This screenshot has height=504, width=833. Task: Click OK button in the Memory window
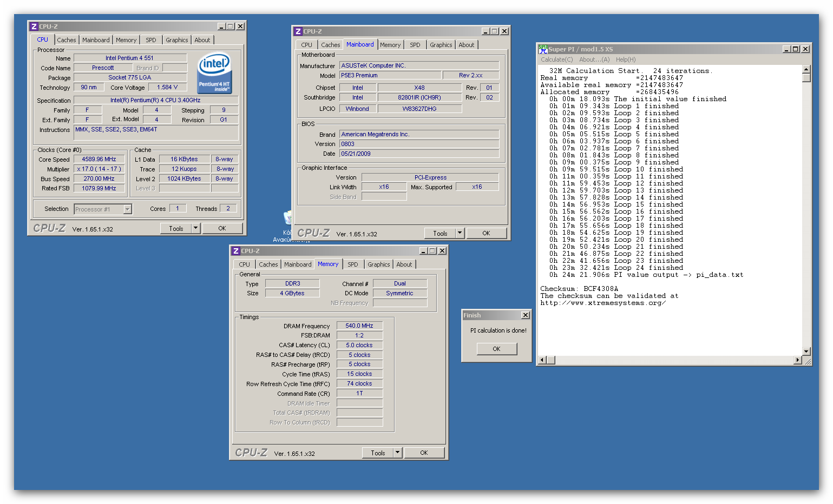tap(424, 453)
